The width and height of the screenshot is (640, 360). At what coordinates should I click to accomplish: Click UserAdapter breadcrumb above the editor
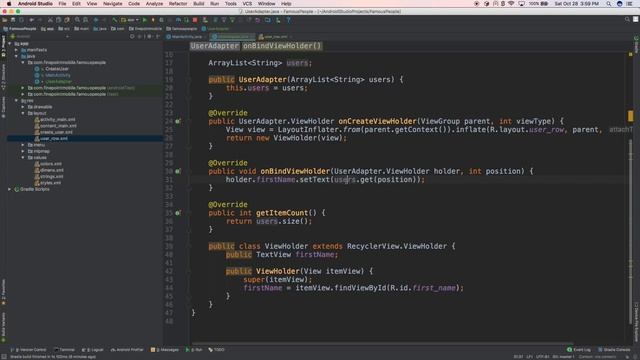(214, 46)
